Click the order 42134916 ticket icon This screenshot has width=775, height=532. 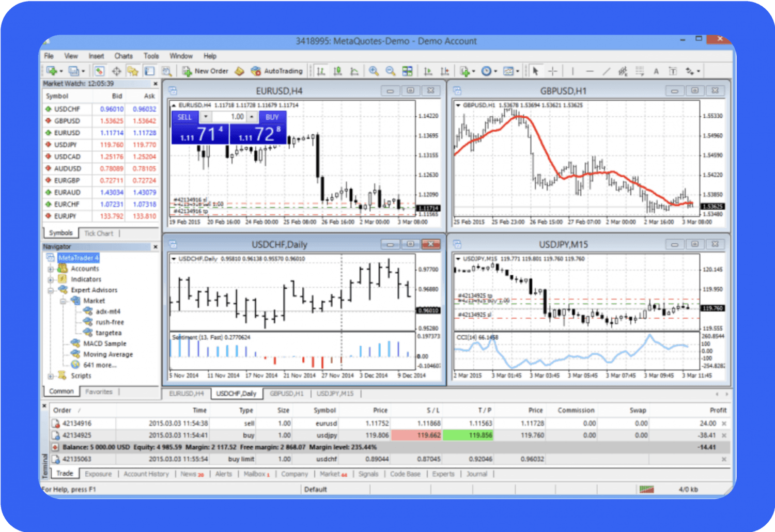(55, 424)
